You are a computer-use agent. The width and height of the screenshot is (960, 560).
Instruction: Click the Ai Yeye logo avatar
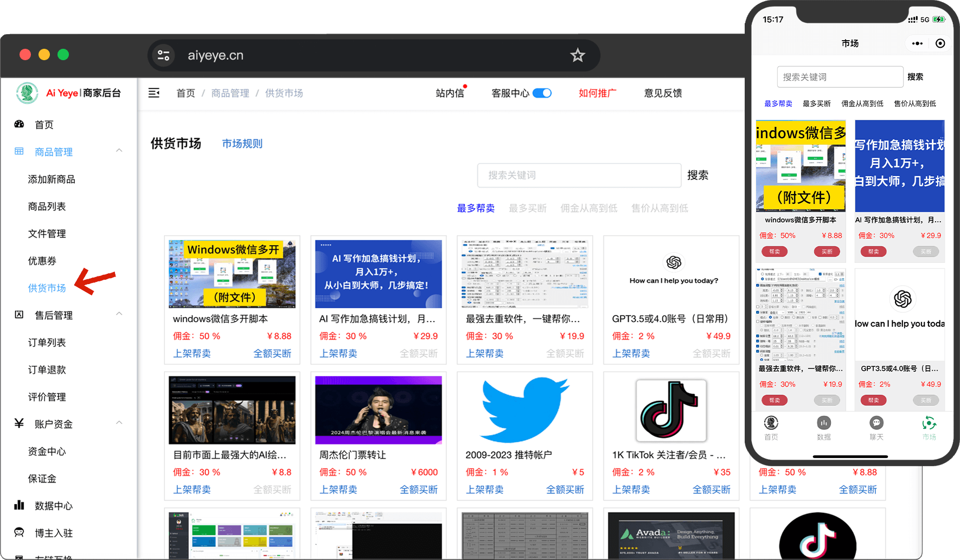point(27,93)
